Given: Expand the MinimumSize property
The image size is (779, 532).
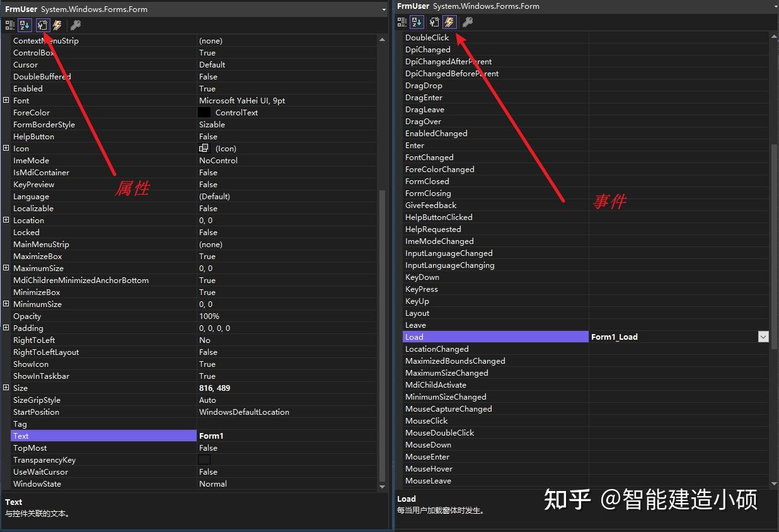Looking at the screenshot, I should (5, 304).
